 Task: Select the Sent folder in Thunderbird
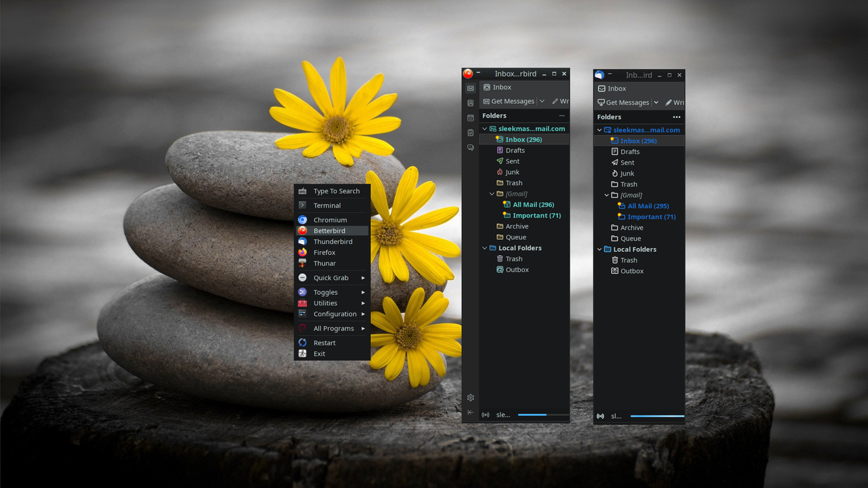(639, 163)
